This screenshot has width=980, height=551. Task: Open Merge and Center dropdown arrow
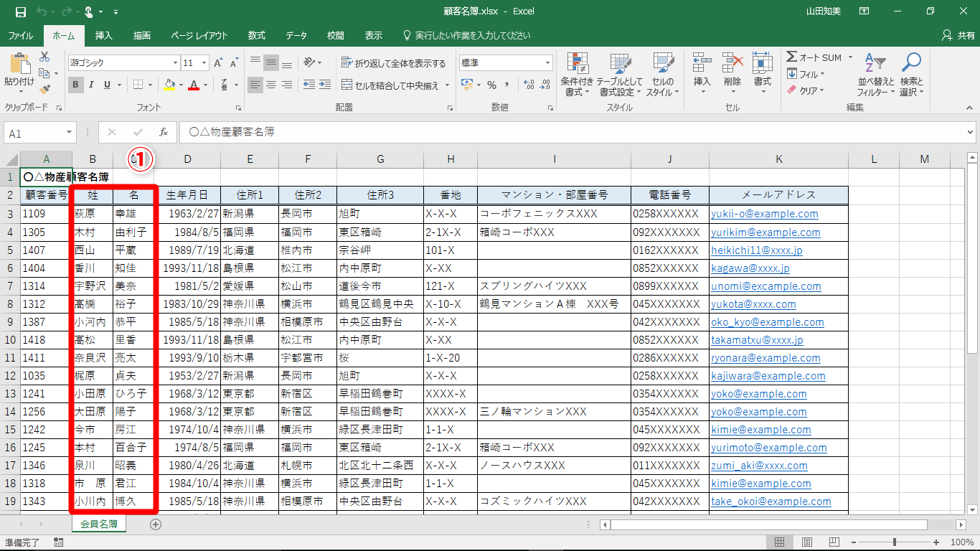447,85
